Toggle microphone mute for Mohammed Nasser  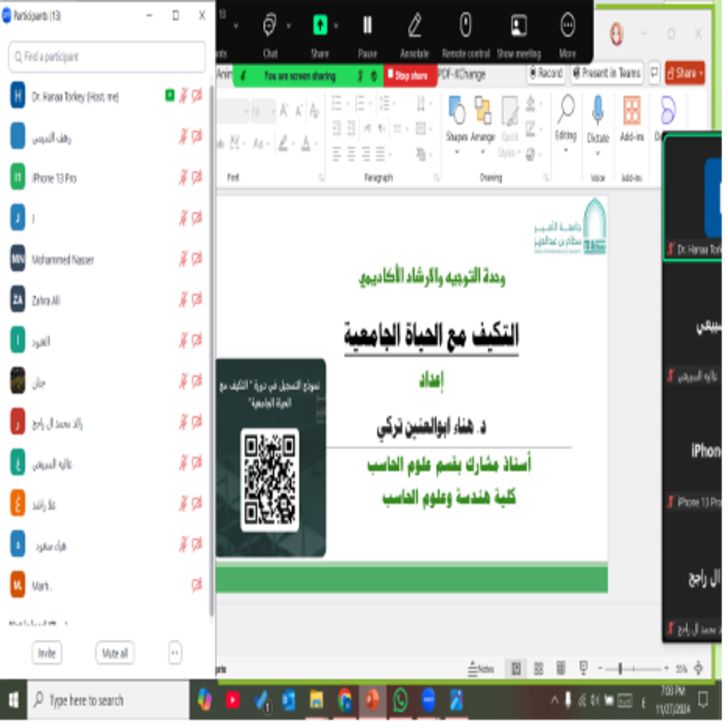tap(183, 259)
